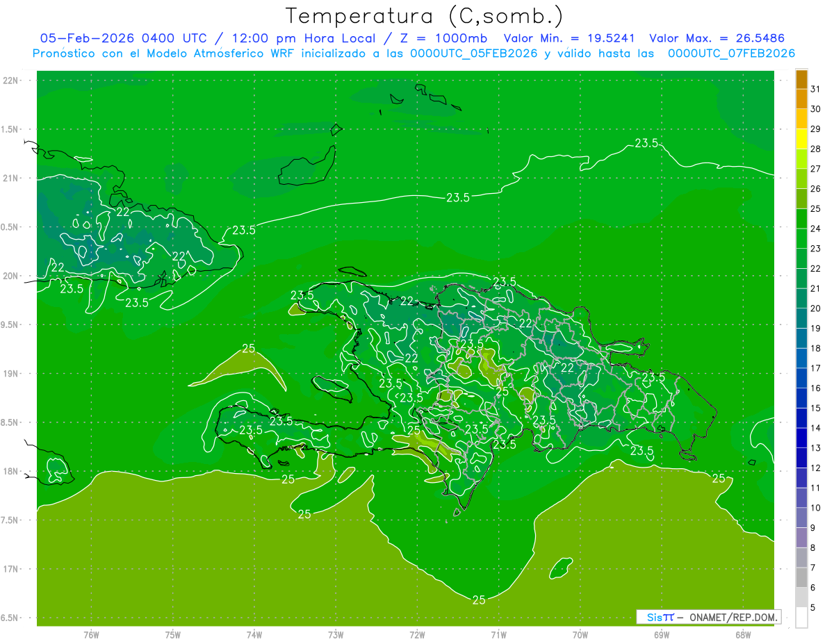Screen dimensions: 834x644
Task: Click the legend value '16'
Action: click(815, 388)
